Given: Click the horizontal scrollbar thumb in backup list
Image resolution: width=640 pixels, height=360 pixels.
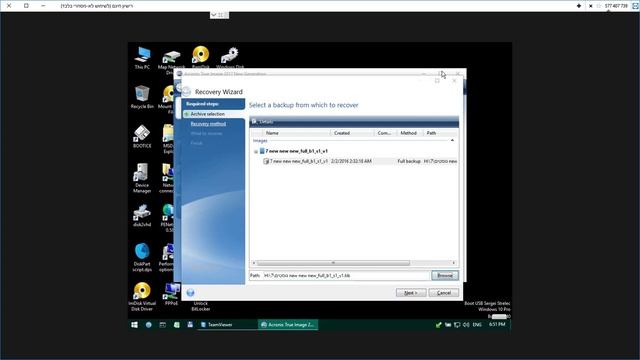Looking at the screenshot, I should (x=333, y=263).
